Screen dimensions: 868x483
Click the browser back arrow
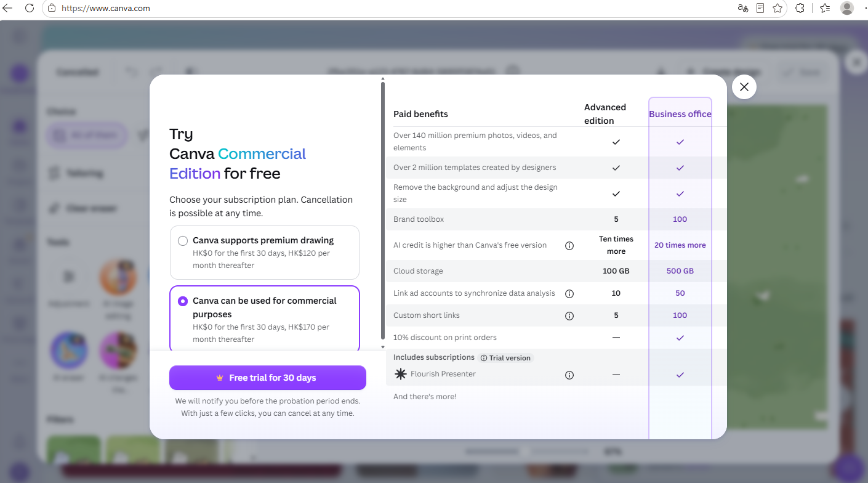(8, 8)
